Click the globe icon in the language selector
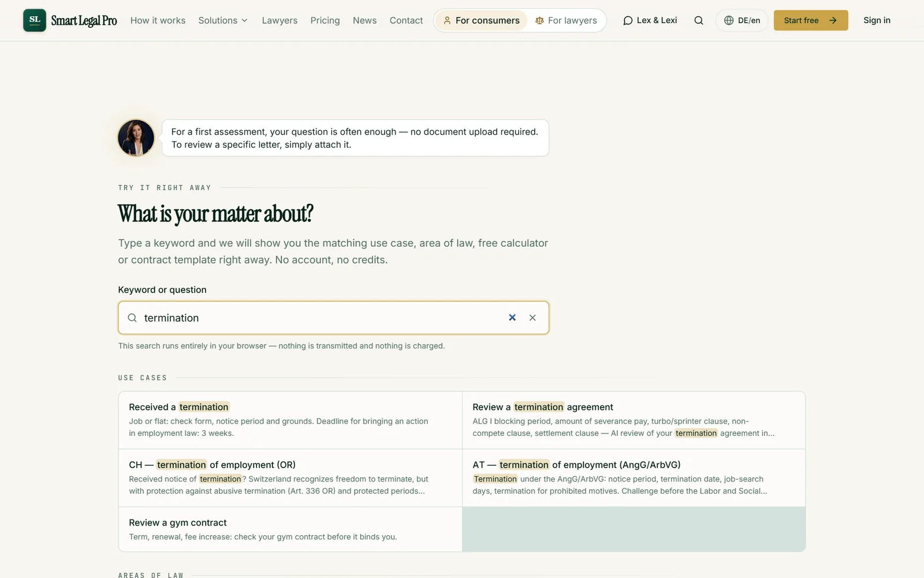Viewport: 924px width, 578px height. click(729, 20)
